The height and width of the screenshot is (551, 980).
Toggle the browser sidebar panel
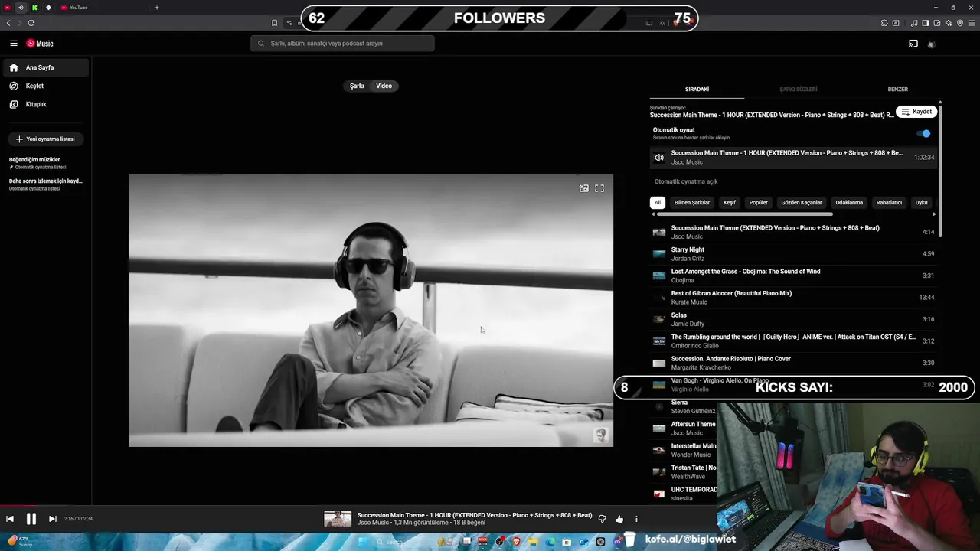pos(926,23)
